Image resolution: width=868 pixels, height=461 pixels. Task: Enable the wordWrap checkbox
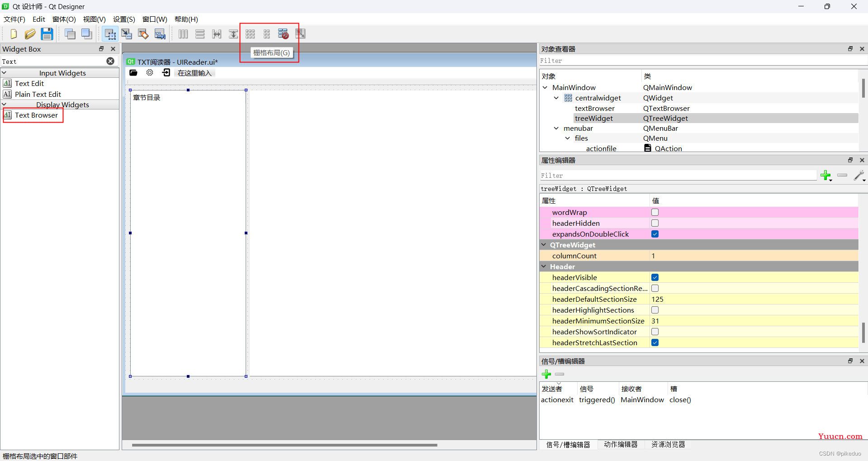tap(655, 212)
